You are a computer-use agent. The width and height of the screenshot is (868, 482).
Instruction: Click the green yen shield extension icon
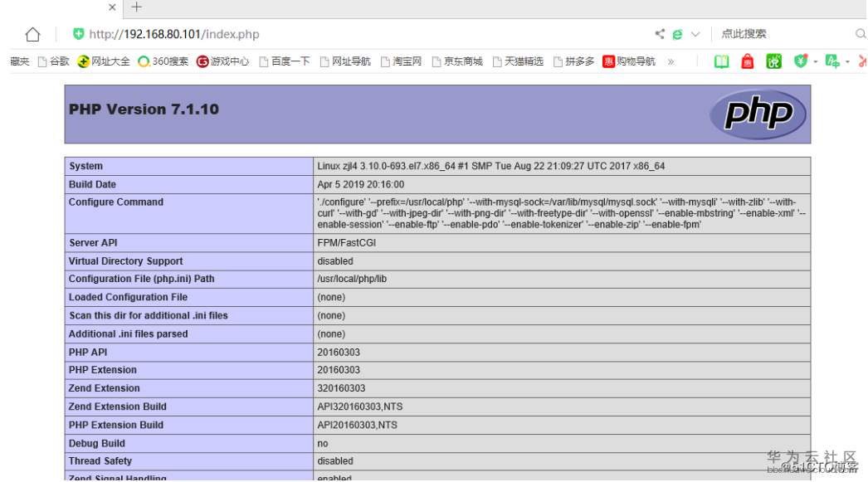(800, 61)
